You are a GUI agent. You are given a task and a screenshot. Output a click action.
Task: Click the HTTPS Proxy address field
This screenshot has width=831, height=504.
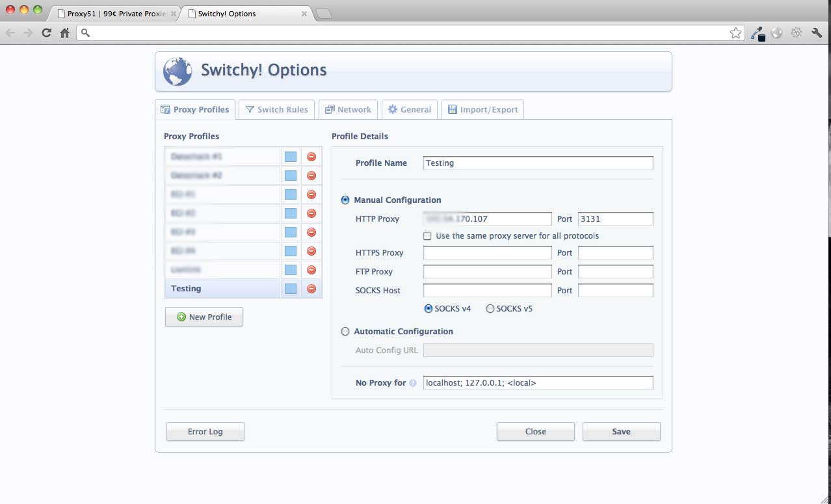click(487, 253)
